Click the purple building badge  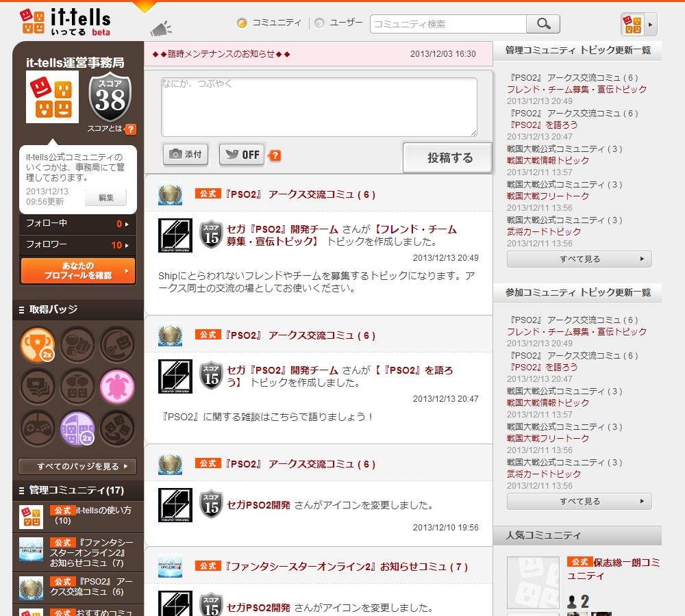77,428
